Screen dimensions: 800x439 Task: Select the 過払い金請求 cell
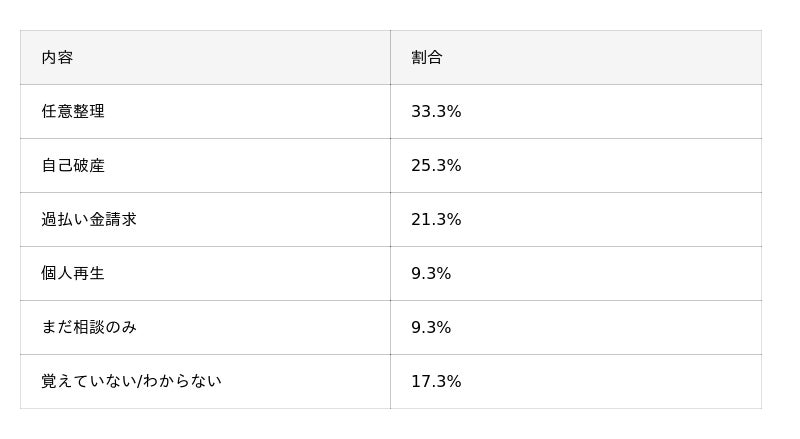click(x=89, y=220)
